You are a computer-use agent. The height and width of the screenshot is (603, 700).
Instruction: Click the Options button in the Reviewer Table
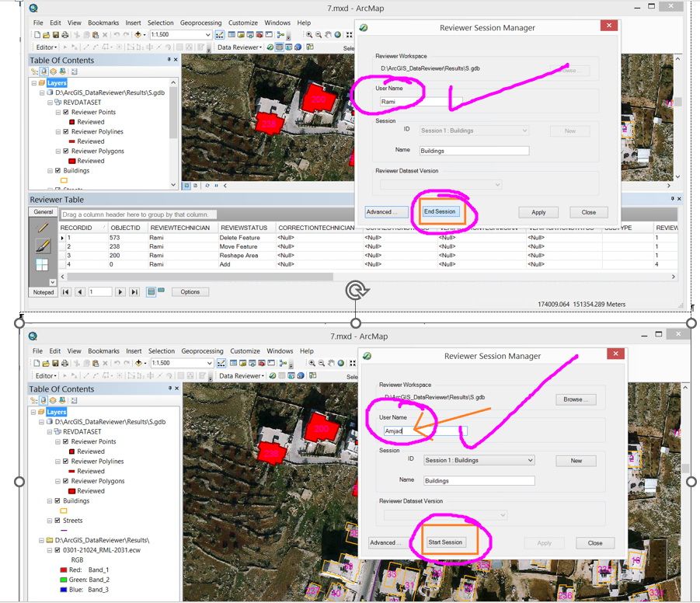coord(190,292)
